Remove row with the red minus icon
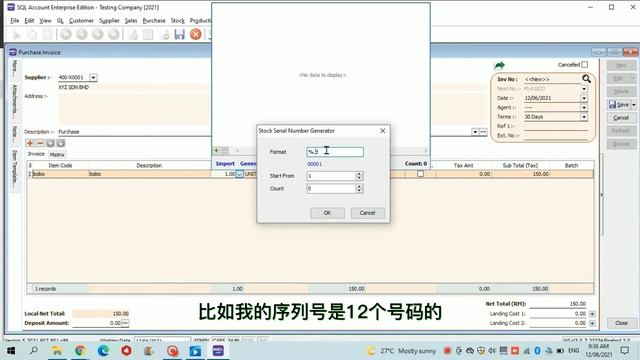This screenshot has width=640, height=360. click(x=40, y=143)
